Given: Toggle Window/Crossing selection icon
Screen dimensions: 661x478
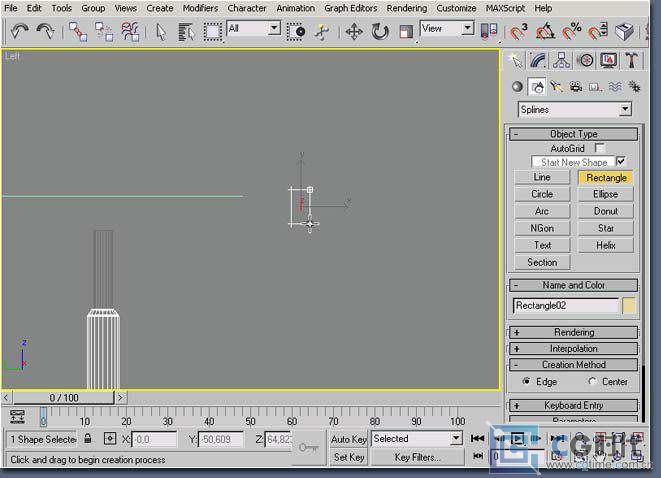Looking at the screenshot, I should tap(296, 32).
